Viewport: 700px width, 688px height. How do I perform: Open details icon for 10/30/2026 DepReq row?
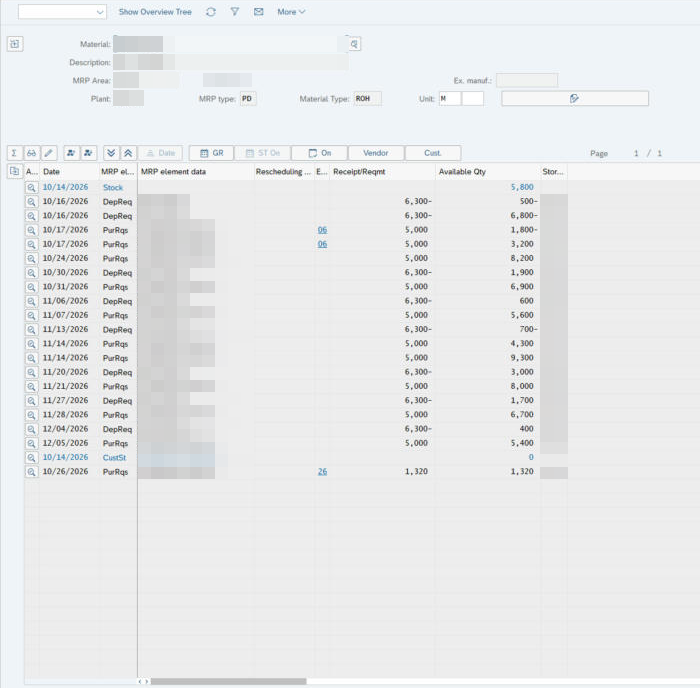[31, 273]
